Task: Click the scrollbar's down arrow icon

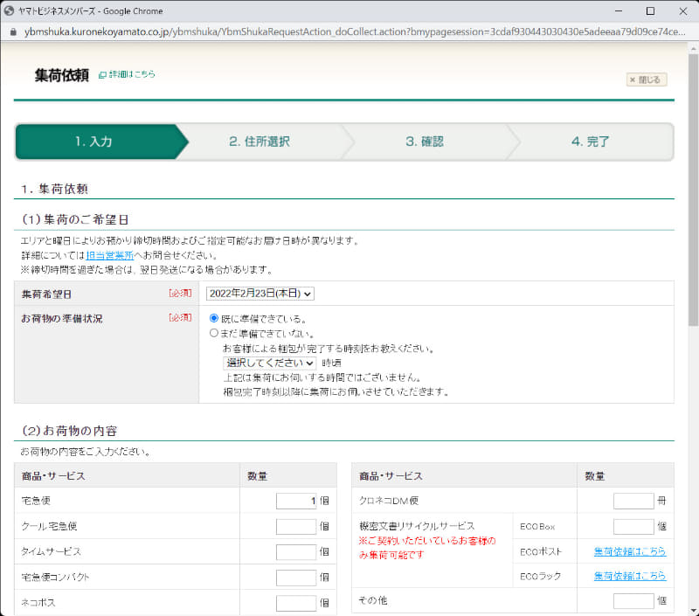Action: 691,609
